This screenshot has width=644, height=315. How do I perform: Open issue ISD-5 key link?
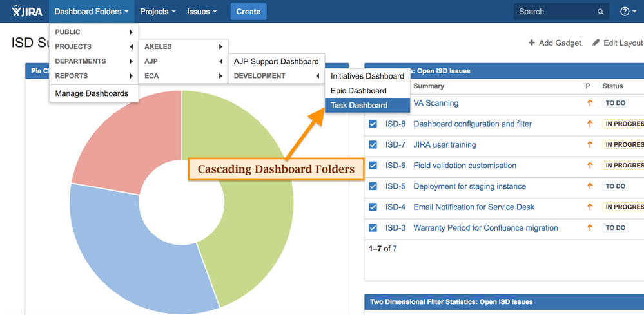pyautogui.click(x=396, y=186)
